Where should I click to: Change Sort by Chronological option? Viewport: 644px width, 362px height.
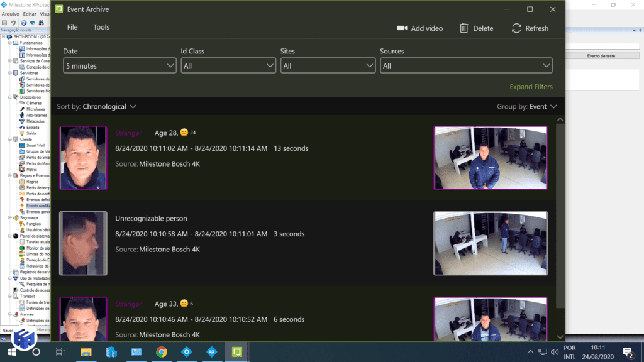click(x=109, y=107)
